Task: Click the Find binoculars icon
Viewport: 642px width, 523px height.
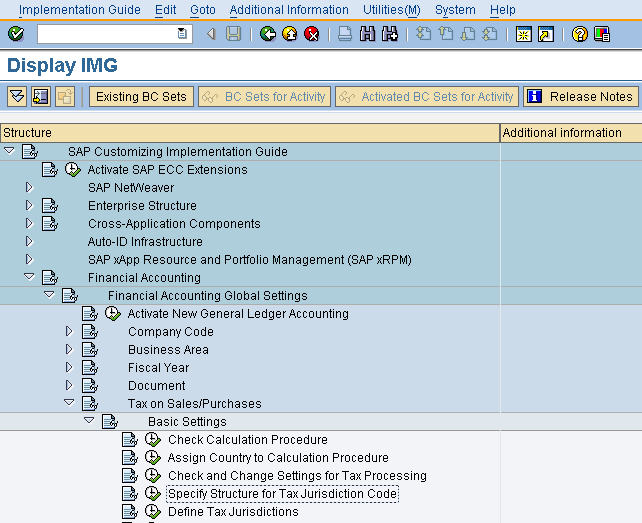Action: (367, 34)
